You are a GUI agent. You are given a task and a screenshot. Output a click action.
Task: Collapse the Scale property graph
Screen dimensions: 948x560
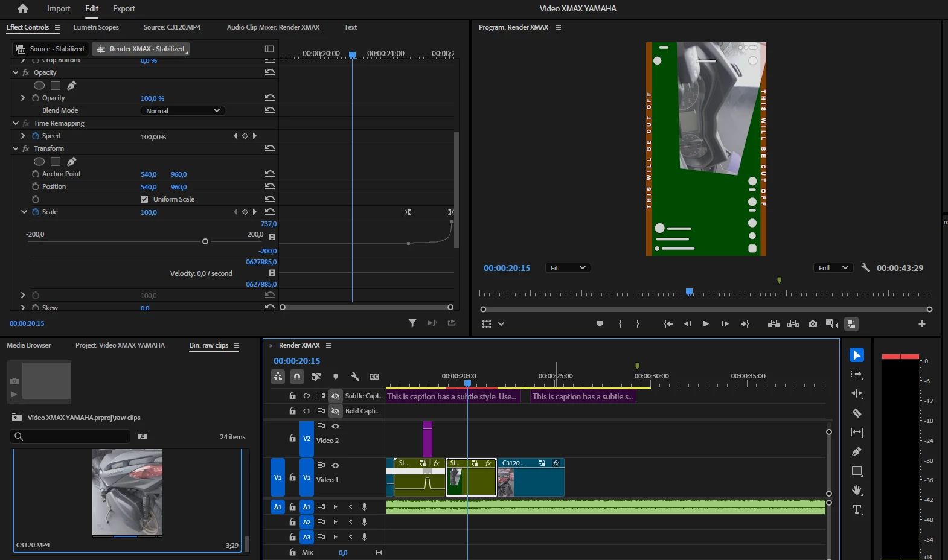pyautogui.click(x=24, y=212)
